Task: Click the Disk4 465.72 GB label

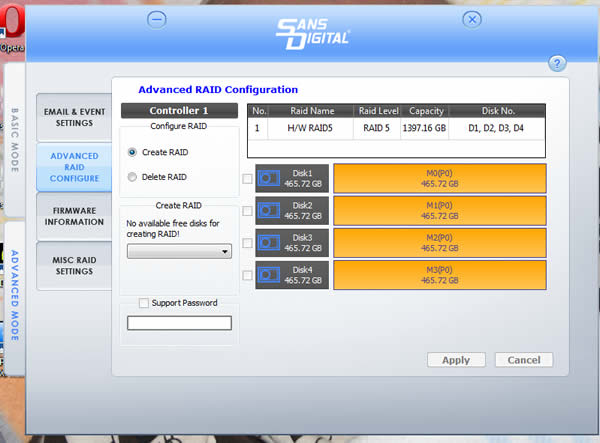Action: (303, 275)
